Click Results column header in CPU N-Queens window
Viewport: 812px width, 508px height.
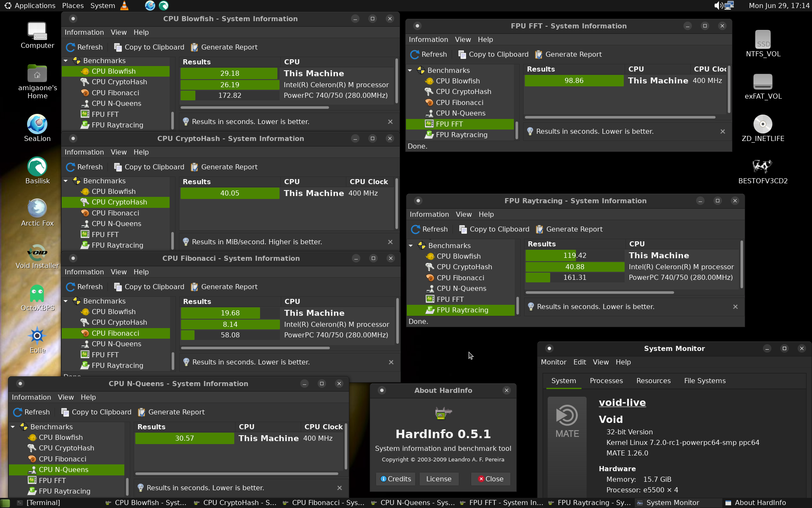coord(184,427)
